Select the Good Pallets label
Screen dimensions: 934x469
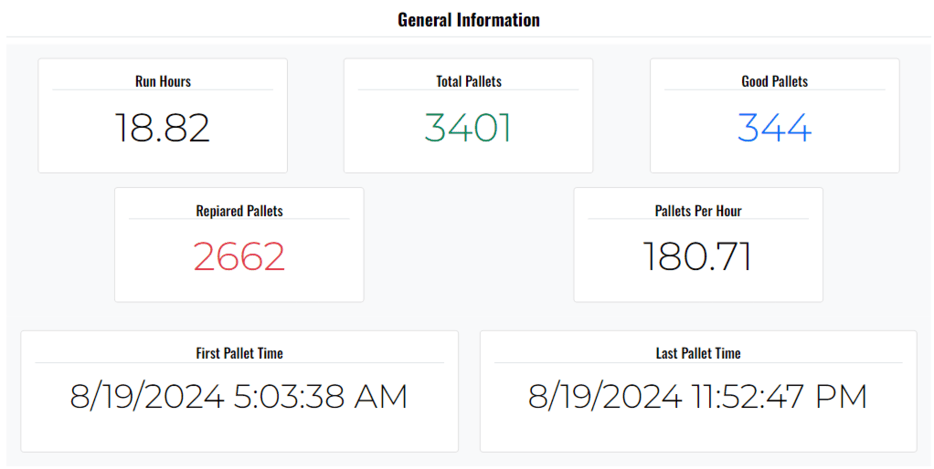pos(775,81)
